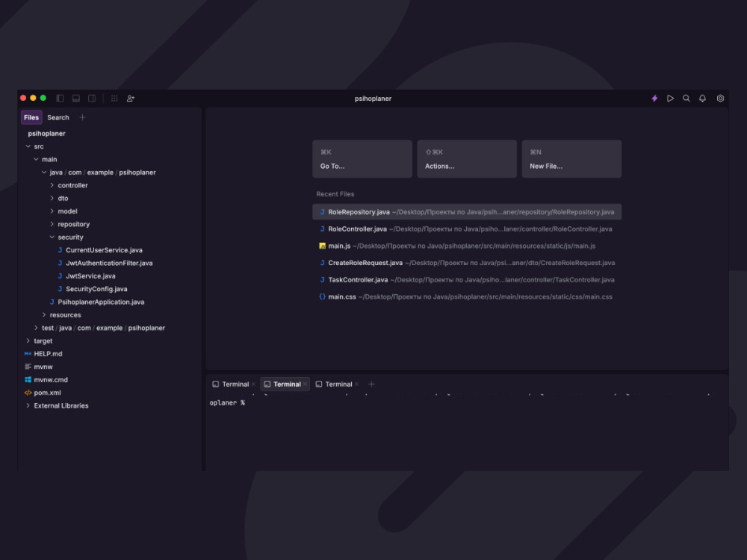Click the Actions... button
Screen dimensions: 747x560
pos(467,159)
